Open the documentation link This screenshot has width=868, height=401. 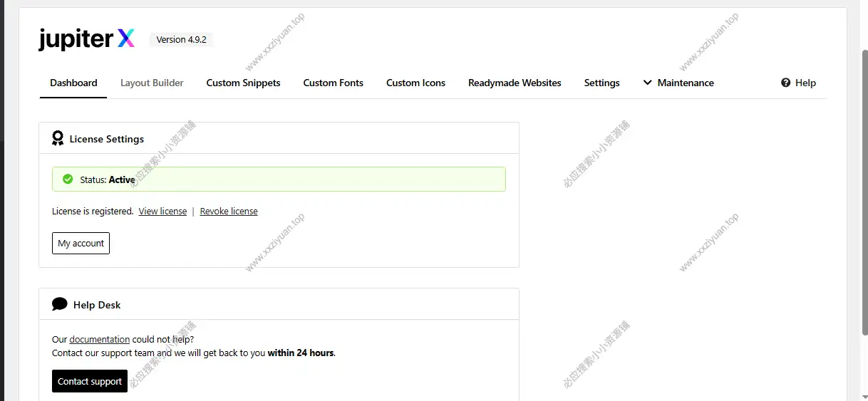99,340
